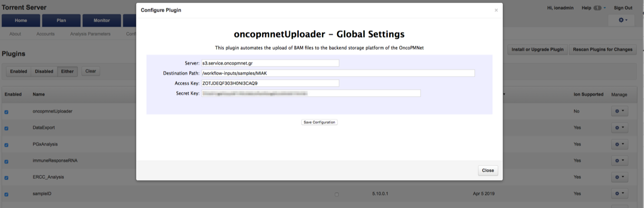Click the Close button in the dialog footer
The height and width of the screenshot is (208, 644).
click(x=488, y=171)
